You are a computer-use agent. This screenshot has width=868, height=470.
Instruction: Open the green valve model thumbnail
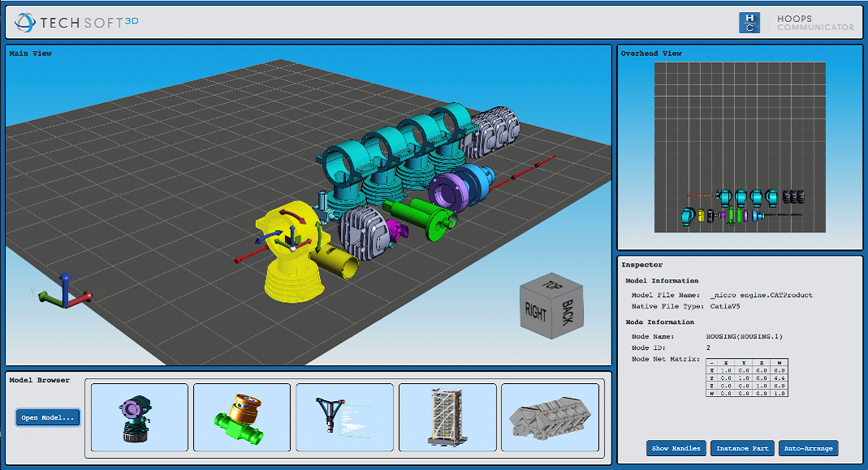tap(241, 417)
